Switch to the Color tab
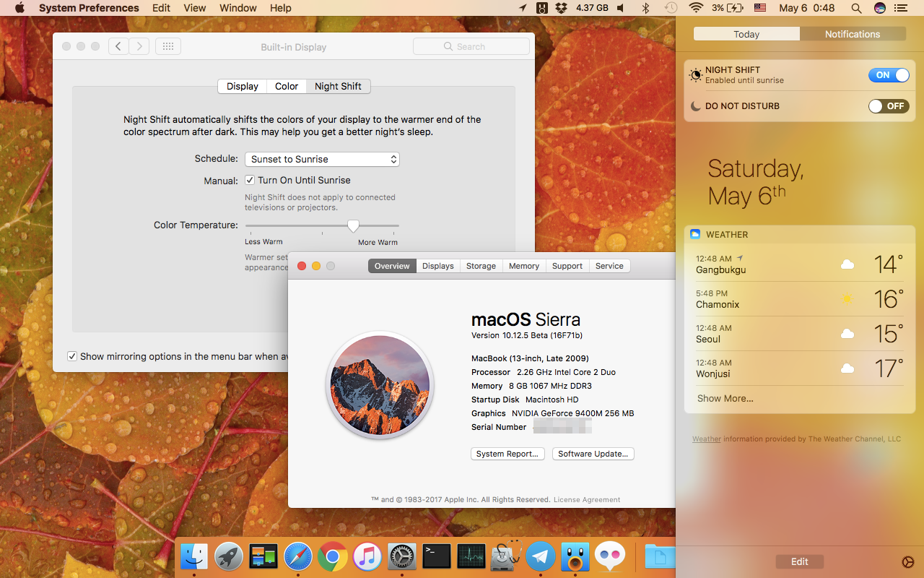924x578 pixels. click(x=287, y=86)
